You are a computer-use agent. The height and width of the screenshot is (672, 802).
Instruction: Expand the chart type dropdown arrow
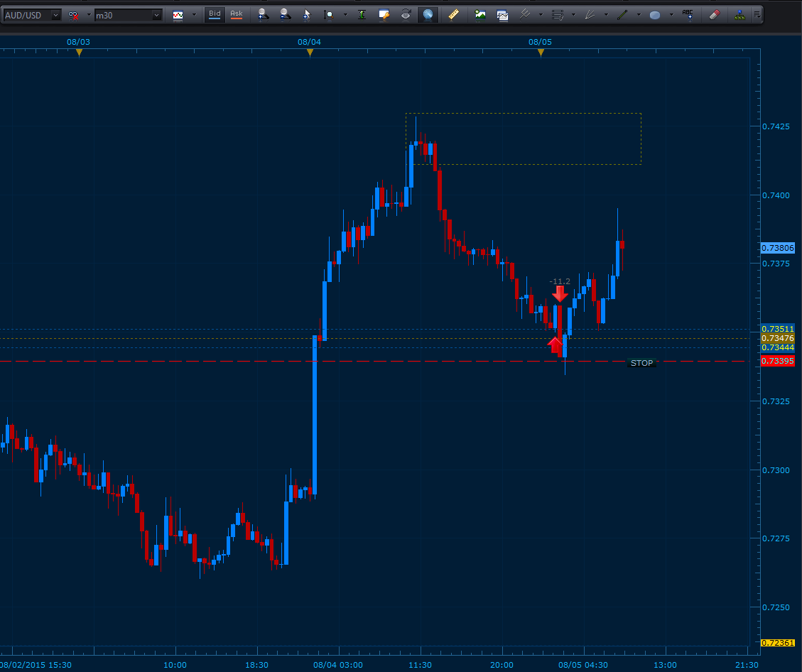(x=193, y=14)
